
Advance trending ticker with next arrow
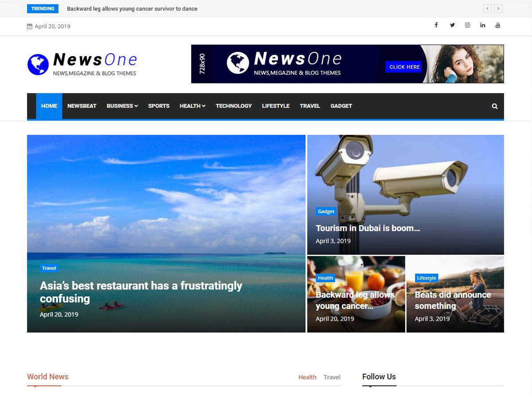click(x=498, y=8)
